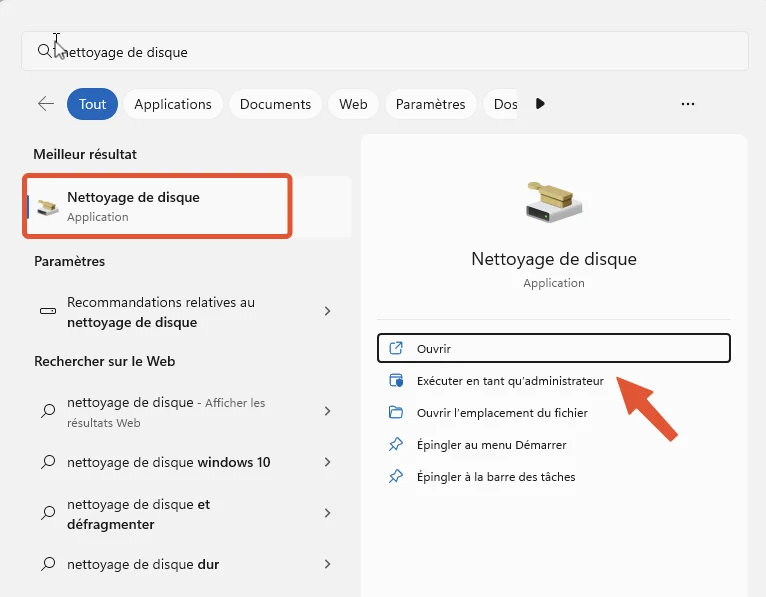
Task: Open Recommandations relatives au nettoyage de disque
Action: tap(188, 312)
